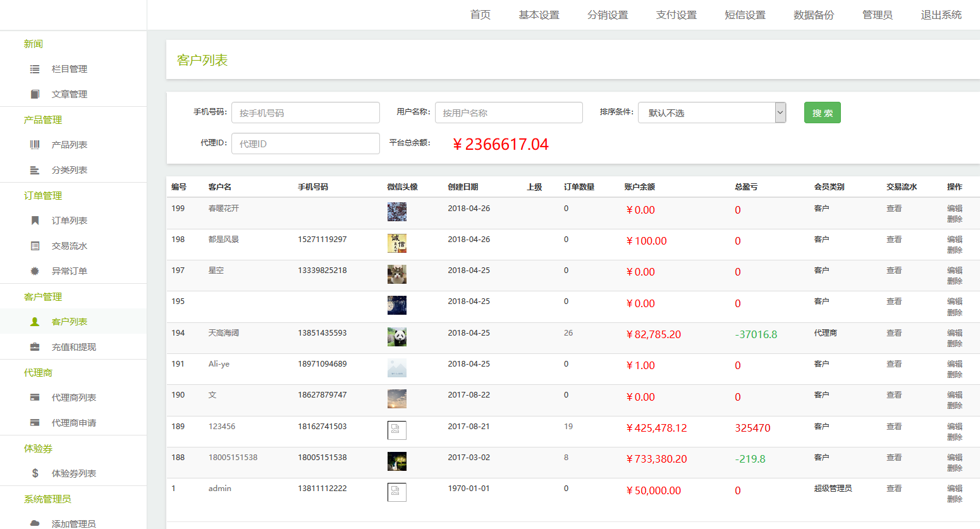Screen dimensions: 980x529
Task: Click member type 超级管理员
Action: point(833,489)
